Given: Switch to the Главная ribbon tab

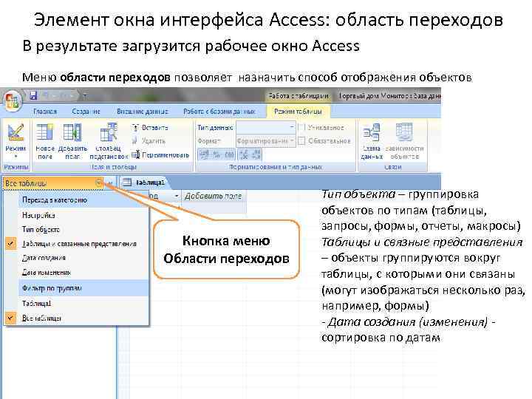Looking at the screenshot, I should 45,112.
